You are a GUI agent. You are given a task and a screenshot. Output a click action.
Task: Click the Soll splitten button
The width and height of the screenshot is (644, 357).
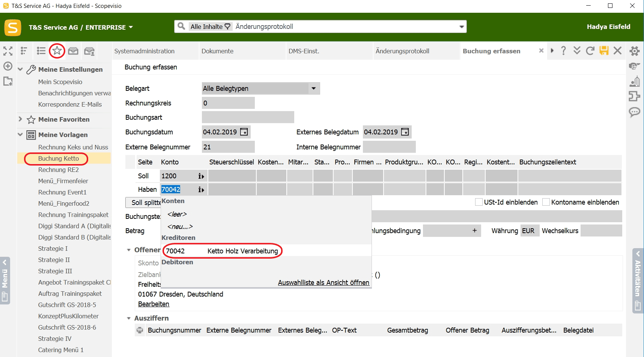(143, 203)
